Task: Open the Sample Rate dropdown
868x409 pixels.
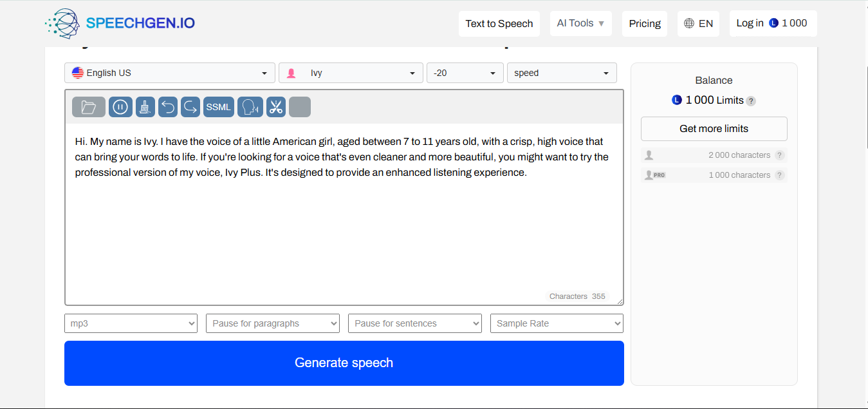Action: click(x=556, y=323)
